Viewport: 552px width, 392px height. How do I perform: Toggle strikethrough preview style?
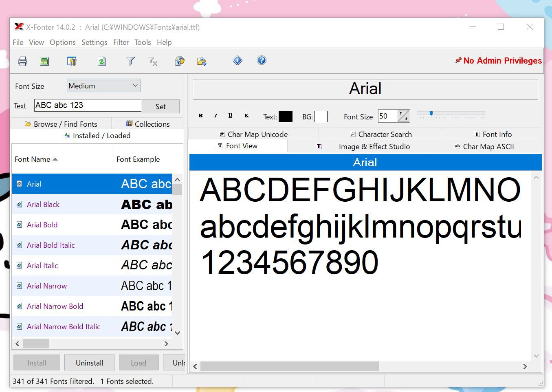tap(246, 116)
